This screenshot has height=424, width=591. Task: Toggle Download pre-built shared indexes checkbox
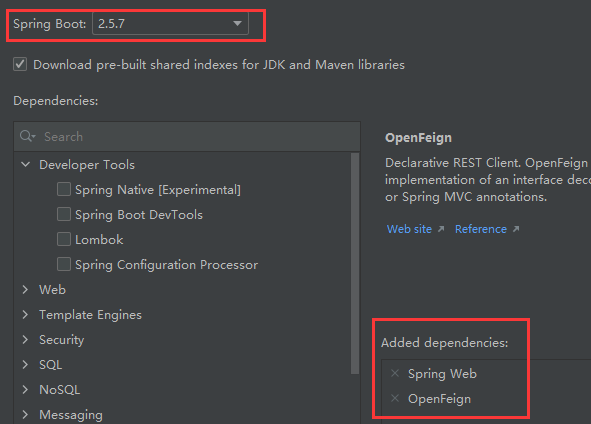pyautogui.click(x=20, y=64)
